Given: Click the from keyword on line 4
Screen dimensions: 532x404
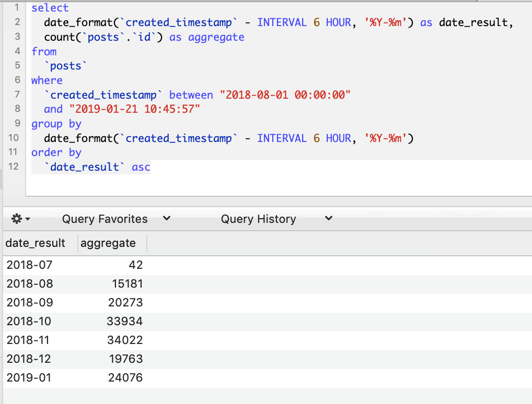Looking at the screenshot, I should 44,51.
